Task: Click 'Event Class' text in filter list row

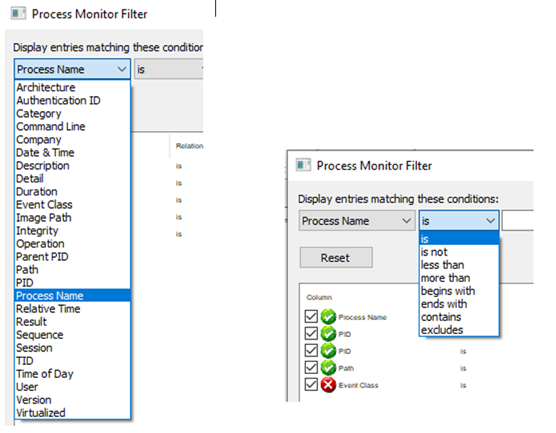Action: point(358,385)
